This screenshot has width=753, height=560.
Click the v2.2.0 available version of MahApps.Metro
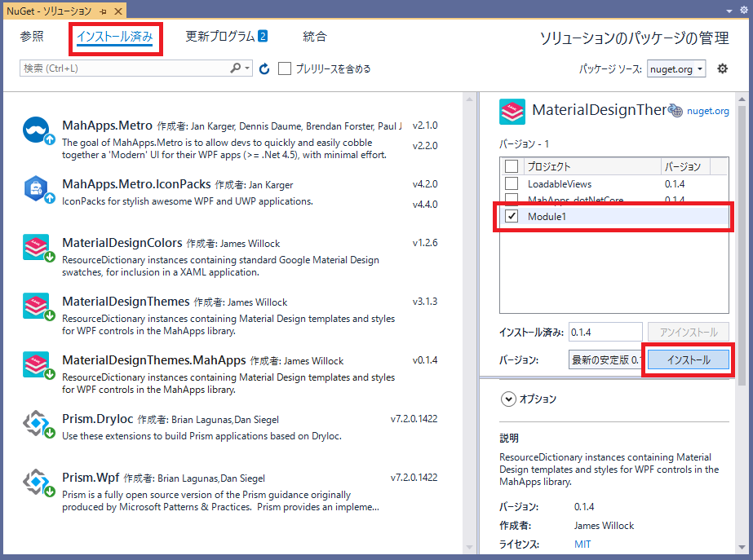(425, 145)
